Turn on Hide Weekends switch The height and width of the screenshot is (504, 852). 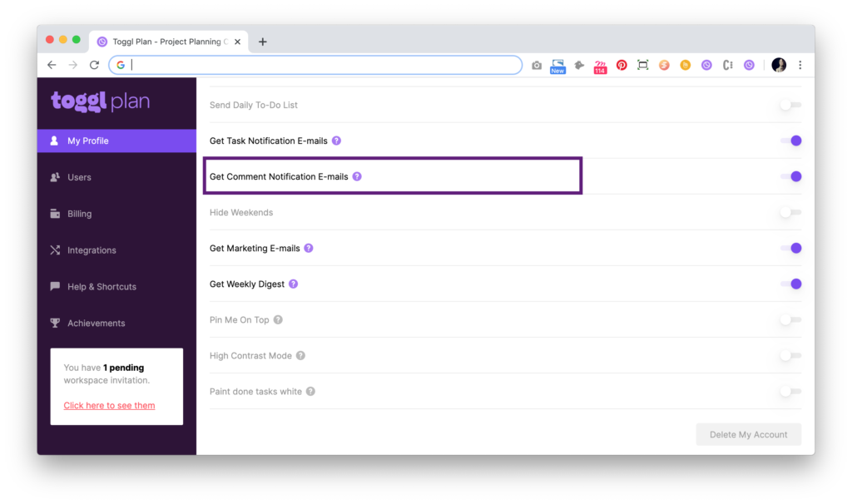pyautogui.click(x=790, y=213)
